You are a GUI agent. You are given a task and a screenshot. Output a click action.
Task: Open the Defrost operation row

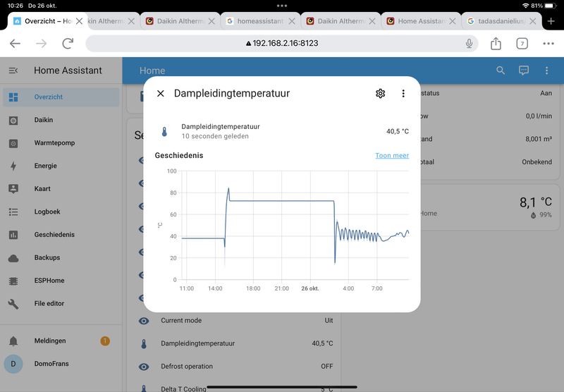[235, 367]
